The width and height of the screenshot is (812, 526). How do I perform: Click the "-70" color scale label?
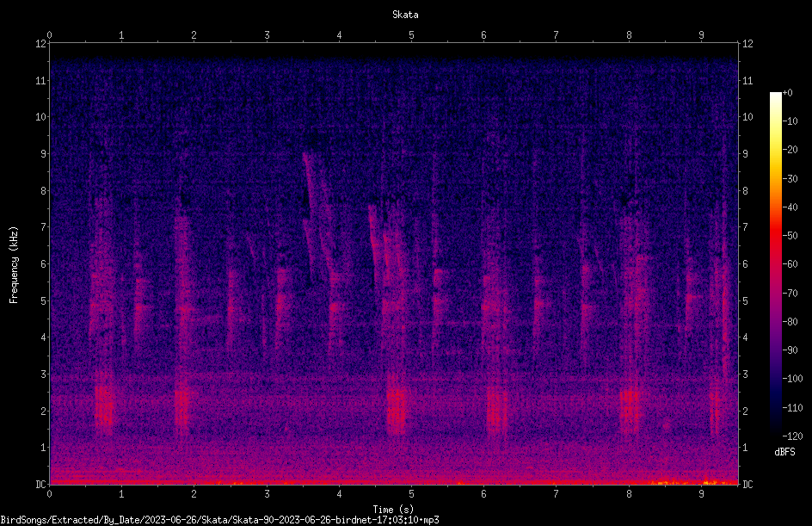click(790, 294)
